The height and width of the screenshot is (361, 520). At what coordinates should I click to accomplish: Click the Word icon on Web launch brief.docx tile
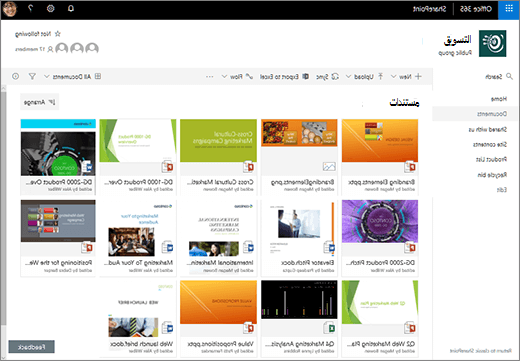pyautogui.click(x=167, y=328)
